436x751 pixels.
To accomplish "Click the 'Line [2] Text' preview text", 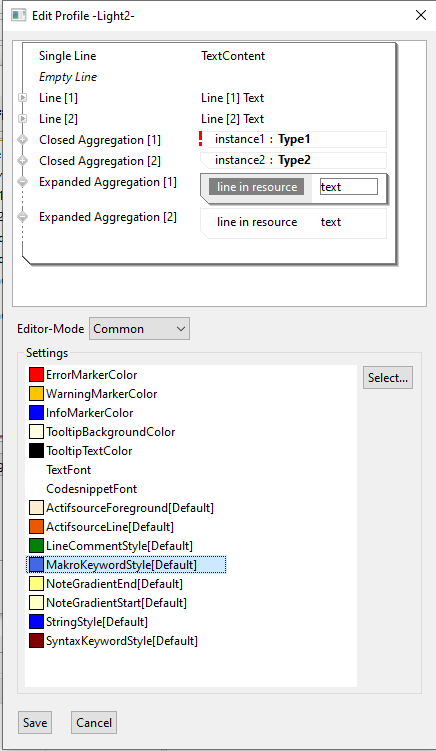I will click(232, 119).
